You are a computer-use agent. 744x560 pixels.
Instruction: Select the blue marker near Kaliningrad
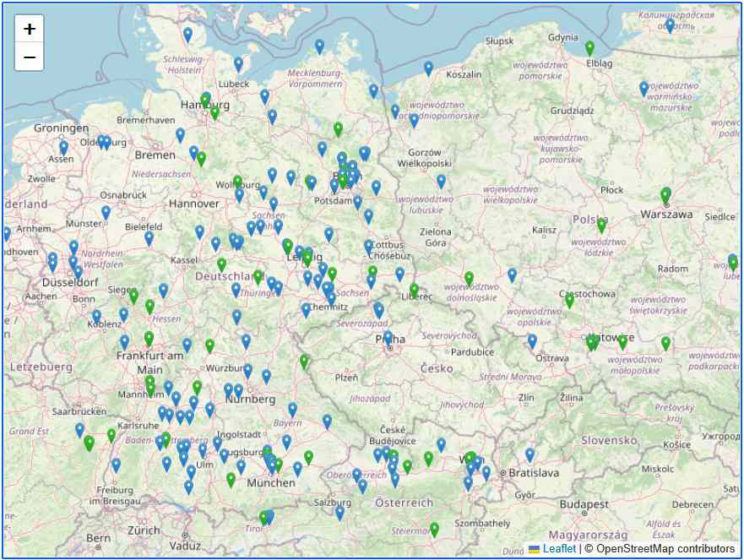click(x=670, y=25)
